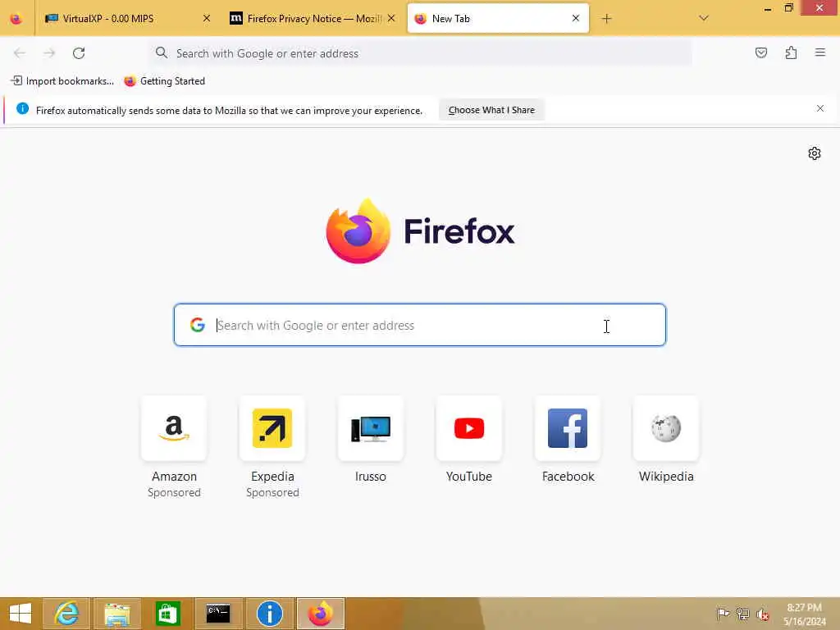Click Choose What I Share button
This screenshot has width=840, height=630.
[x=491, y=110]
